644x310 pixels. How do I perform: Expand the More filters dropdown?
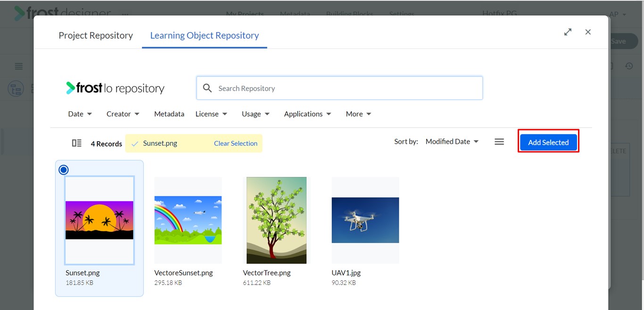point(359,114)
